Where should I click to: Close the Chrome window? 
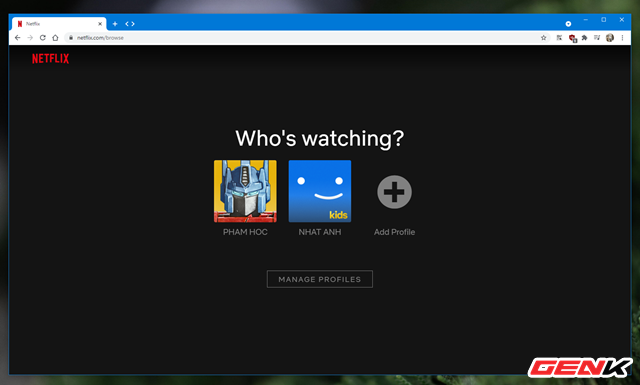point(622,20)
